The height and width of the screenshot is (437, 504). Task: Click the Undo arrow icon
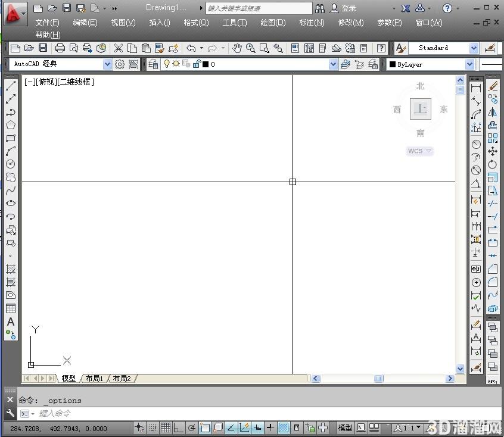pos(191,48)
